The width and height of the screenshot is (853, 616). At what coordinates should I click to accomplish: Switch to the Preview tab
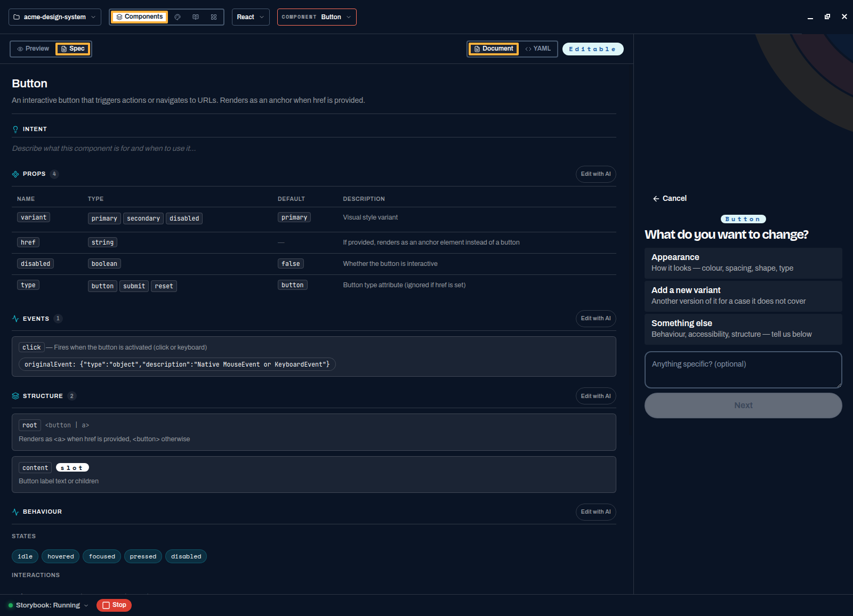pos(33,48)
